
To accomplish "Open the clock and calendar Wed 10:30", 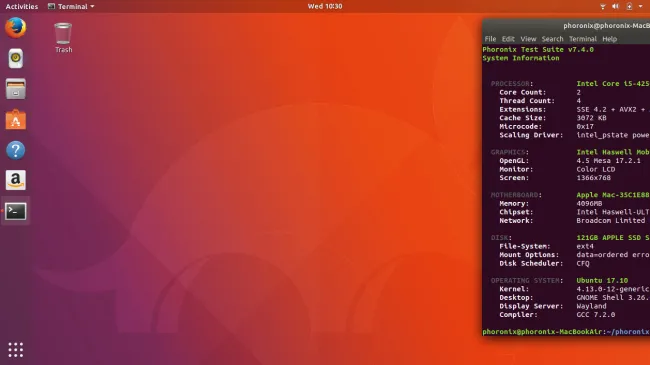I will click(x=325, y=6).
